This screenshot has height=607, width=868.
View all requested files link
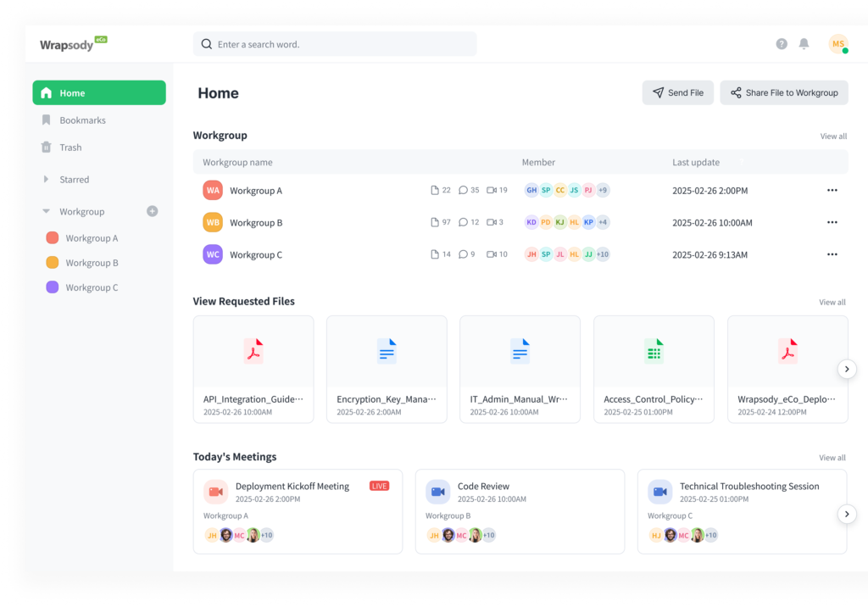832,303
